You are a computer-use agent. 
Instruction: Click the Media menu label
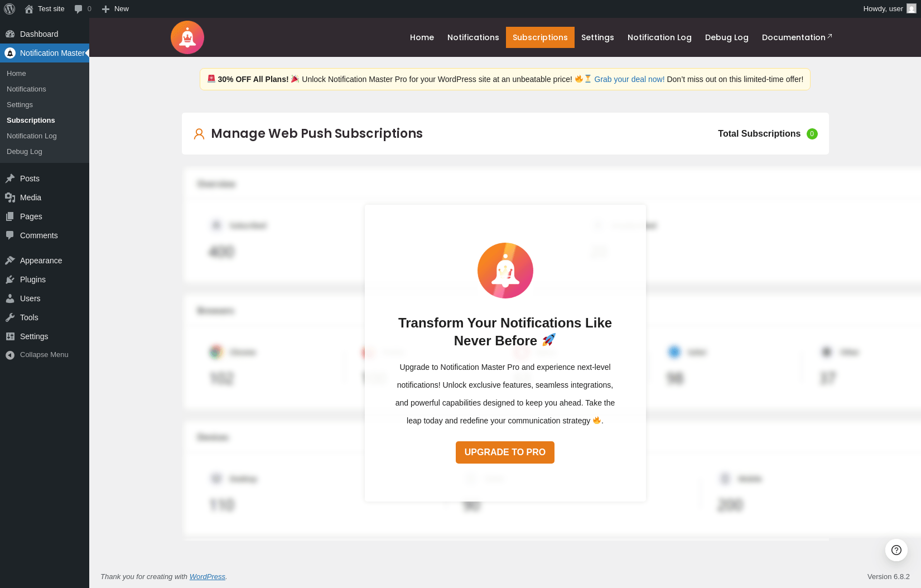(31, 197)
